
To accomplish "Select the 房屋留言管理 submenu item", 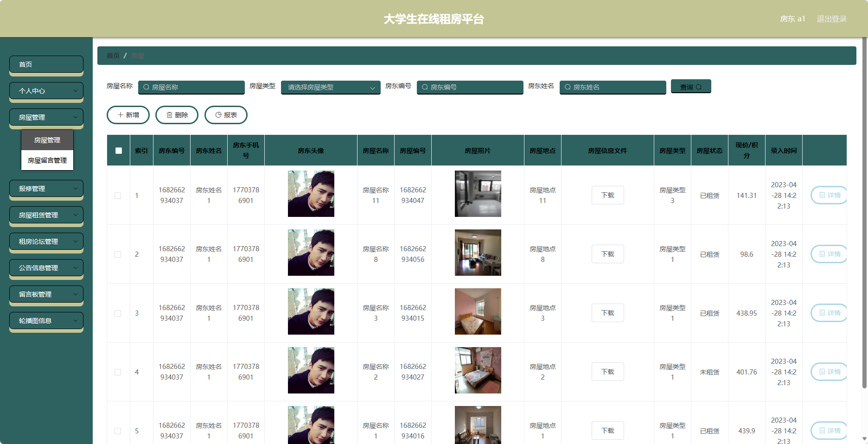I will click(47, 160).
